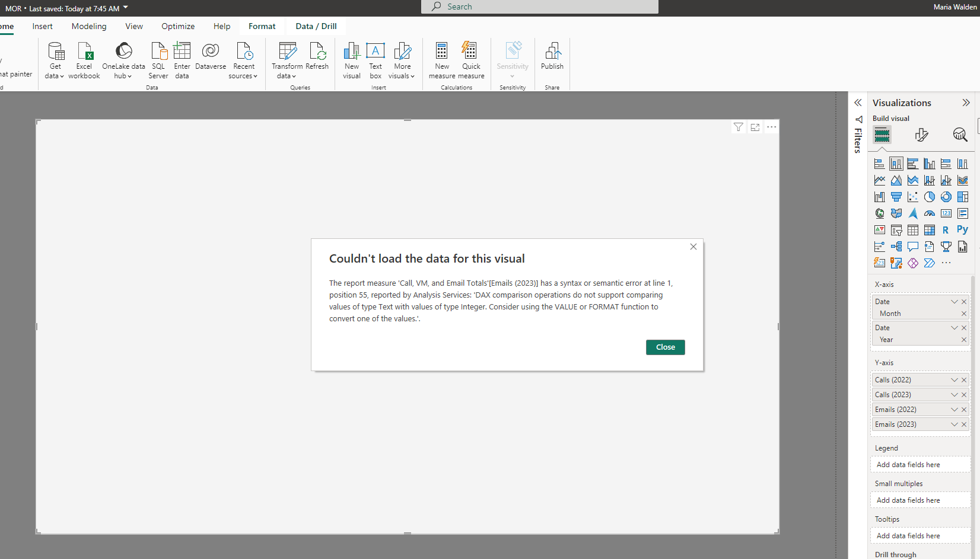This screenshot has height=559, width=980.
Task: Click the Close button in error dialog
Action: tap(666, 347)
